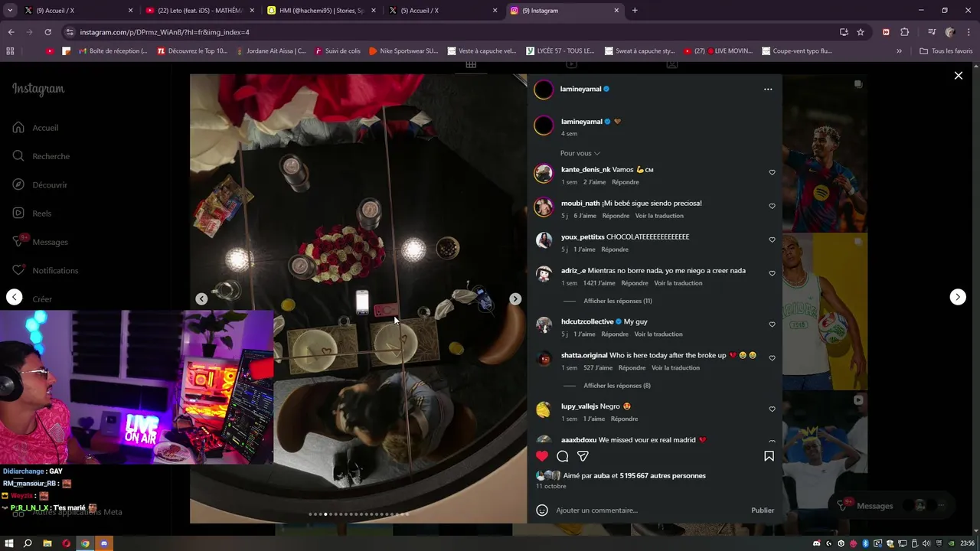Image resolution: width=980 pixels, height=551 pixels.
Task: Expand the Pour vous comment filter
Action: [580, 153]
